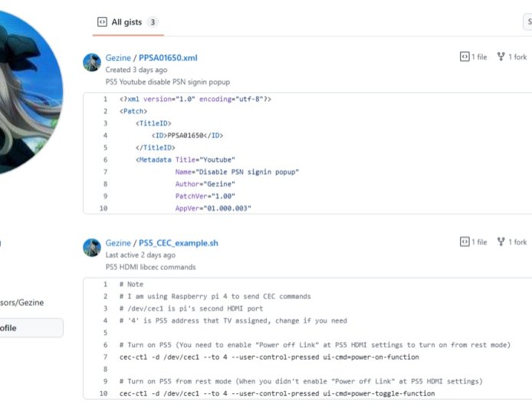Screen dimensions: 532x408
Task: Open the PPSA01650.xml gist link
Action: click(x=168, y=58)
